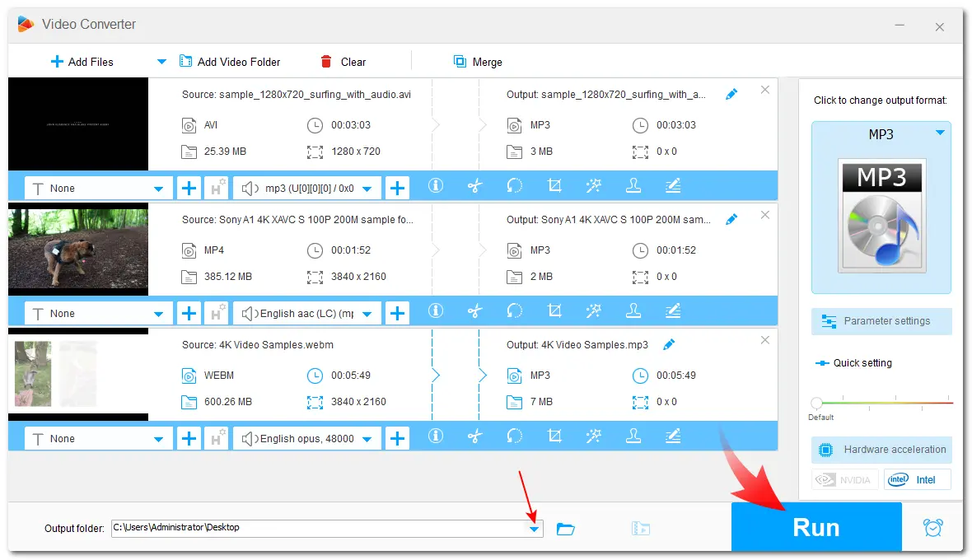Expand audio track mp3 dropdown in surfing row
The height and width of the screenshot is (560, 972).
[x=367, y=189]
